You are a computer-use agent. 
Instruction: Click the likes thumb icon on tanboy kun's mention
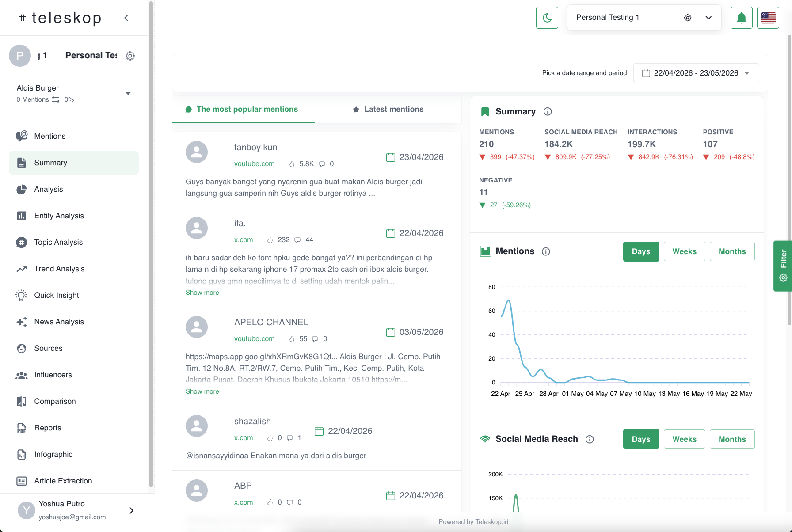[292, 164]
